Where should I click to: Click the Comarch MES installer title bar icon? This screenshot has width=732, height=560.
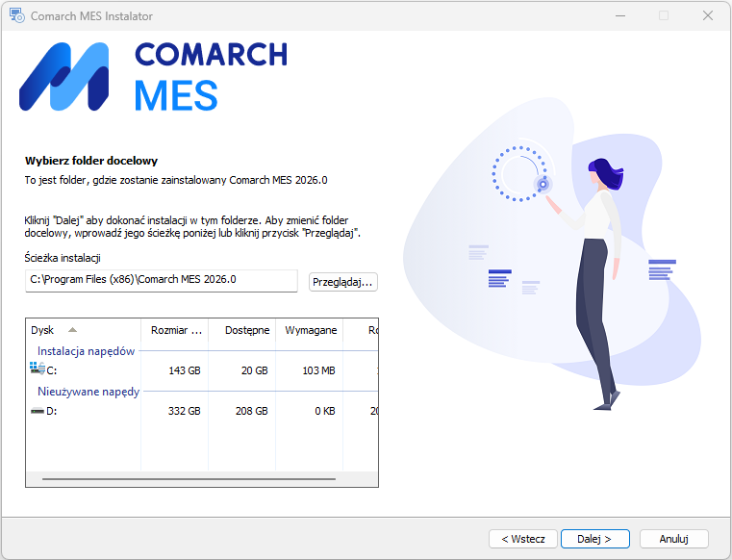click(16, 16)
